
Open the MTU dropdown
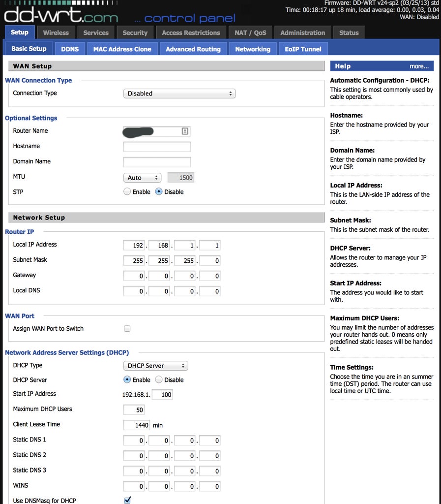142,178
